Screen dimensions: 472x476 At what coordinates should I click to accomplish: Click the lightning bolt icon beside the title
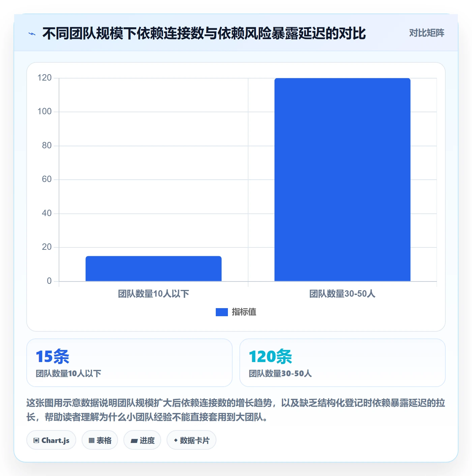[x=32, y=34]
